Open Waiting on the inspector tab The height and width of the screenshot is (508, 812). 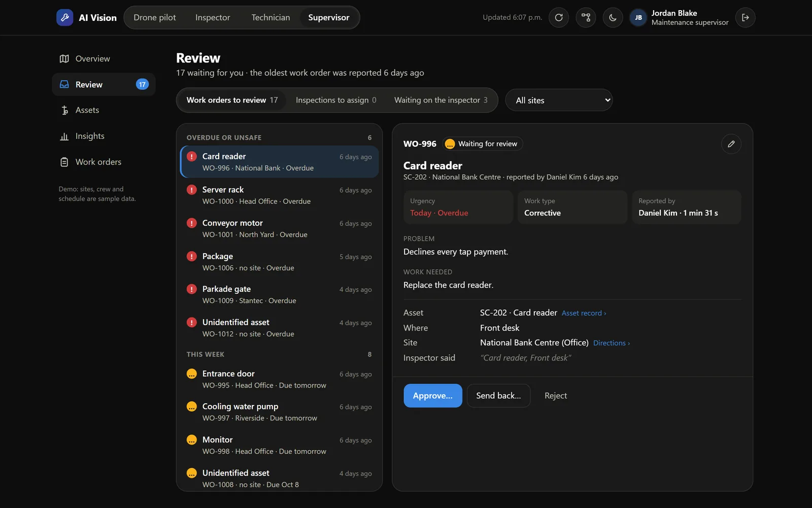click(x=441, y=100)
